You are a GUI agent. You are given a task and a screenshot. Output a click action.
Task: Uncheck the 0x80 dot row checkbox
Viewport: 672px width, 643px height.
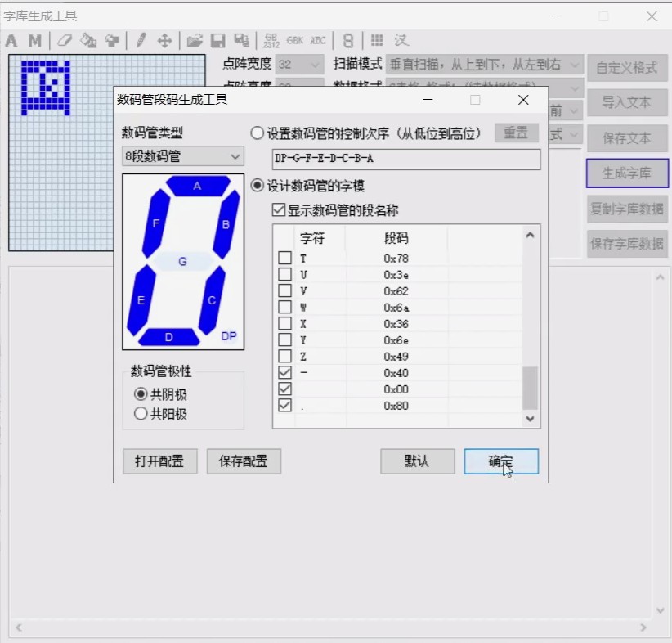pos(285,405)
